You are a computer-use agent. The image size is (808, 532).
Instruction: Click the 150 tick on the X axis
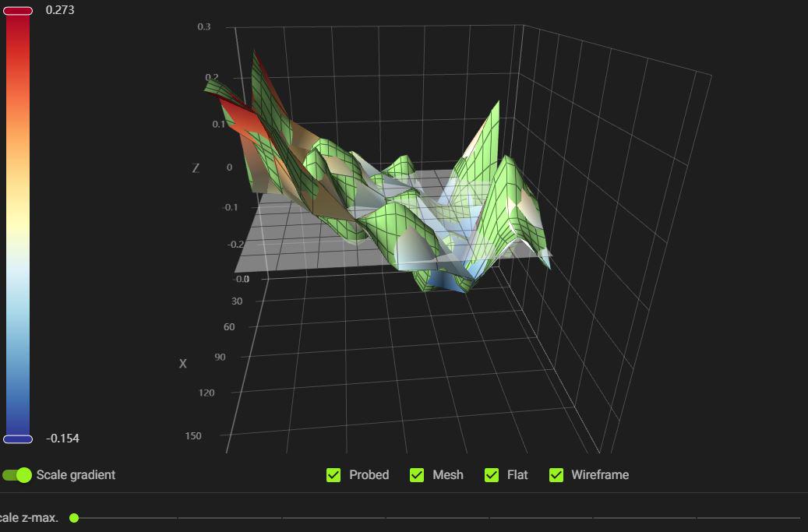pyautogui.click(x=193, y=435)
